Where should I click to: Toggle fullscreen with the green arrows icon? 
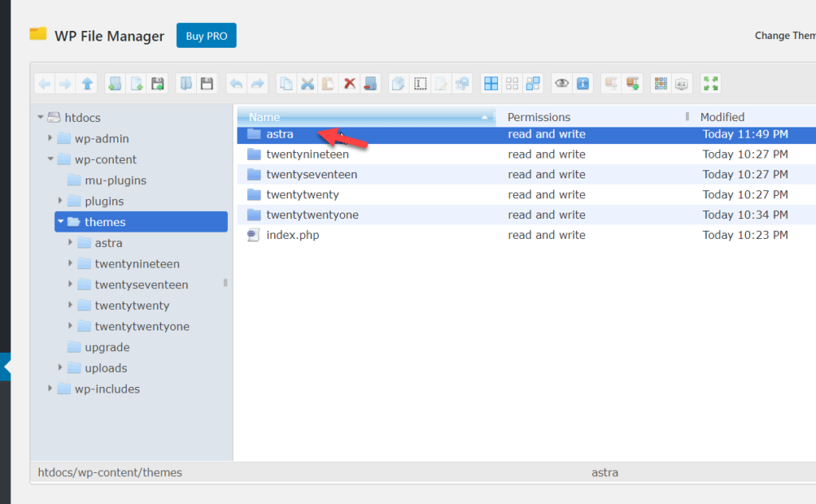pos(711,84)
